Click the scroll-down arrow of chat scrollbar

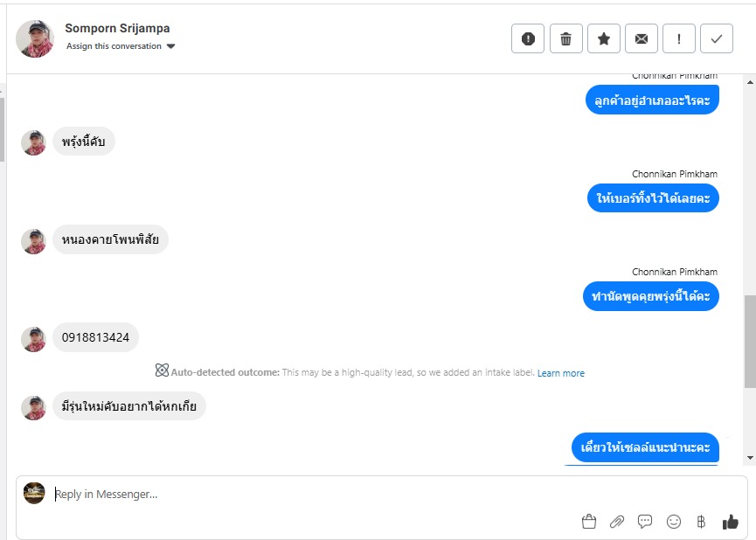750,458
